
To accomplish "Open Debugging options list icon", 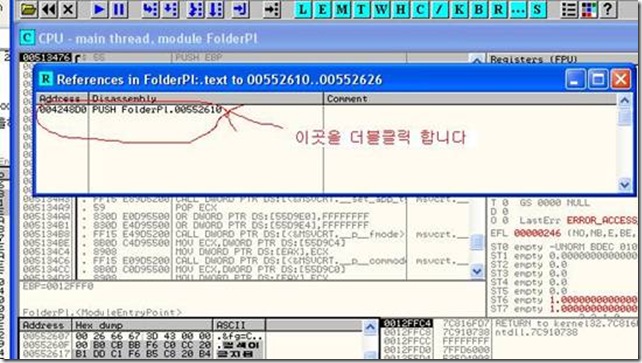I will 569,9.
